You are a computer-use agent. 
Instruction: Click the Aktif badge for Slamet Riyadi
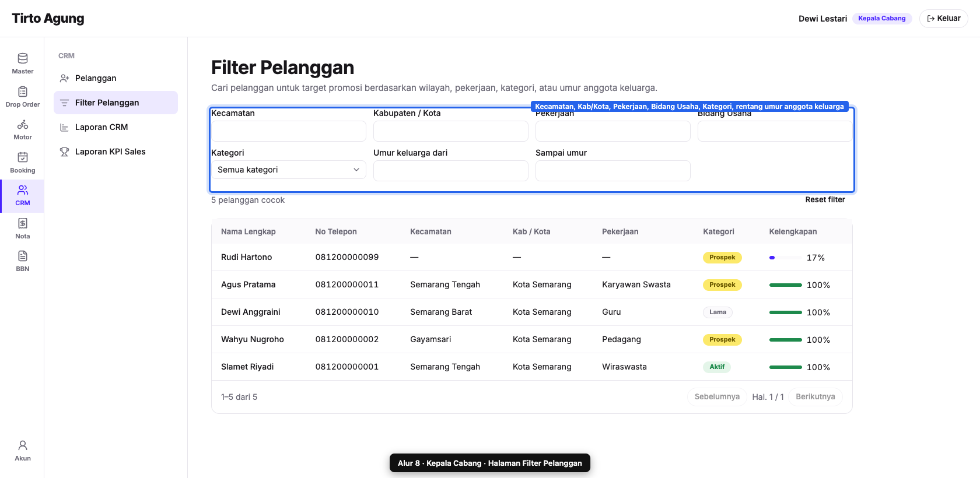pyautogui.click(x=717, y=367)
